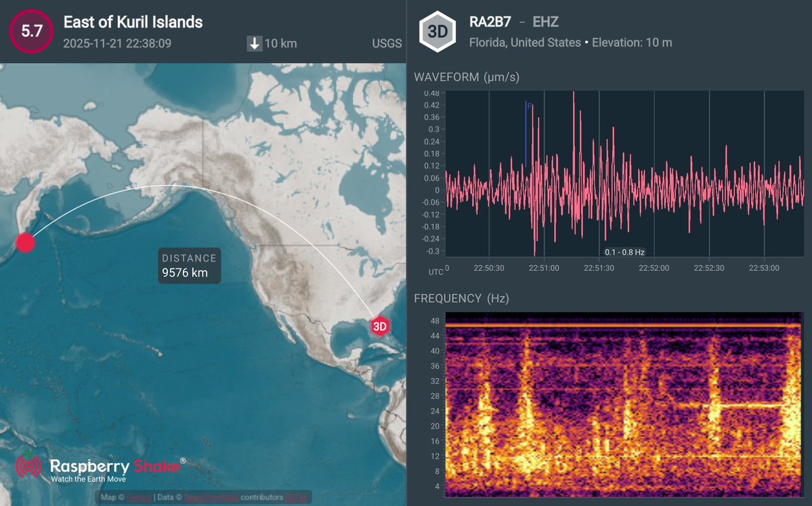Click the WAVEFORM panel header
This screenshot has width=812, height=506.
pyautogui.click(x=467, y=77)
